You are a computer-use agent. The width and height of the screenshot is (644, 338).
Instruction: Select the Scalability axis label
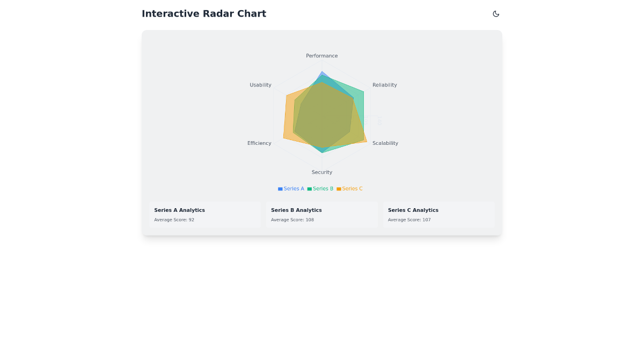click(x=385, y=143)
